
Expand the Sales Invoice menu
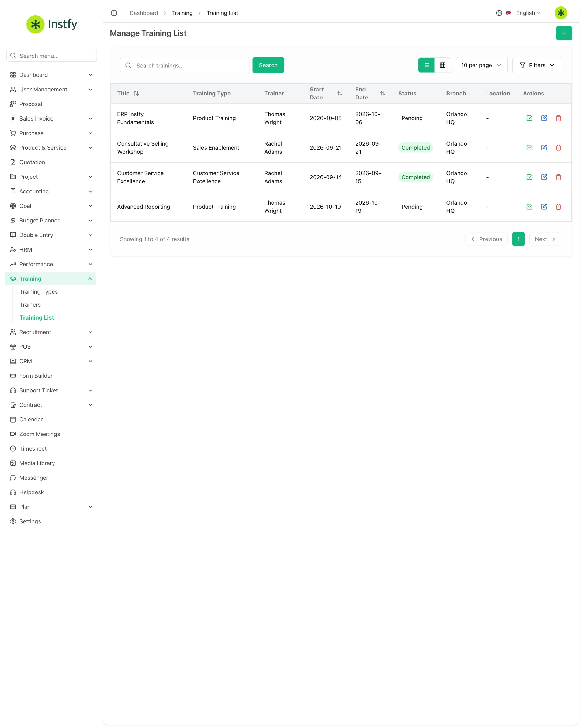pyautogui.click(x=51, y=119)
